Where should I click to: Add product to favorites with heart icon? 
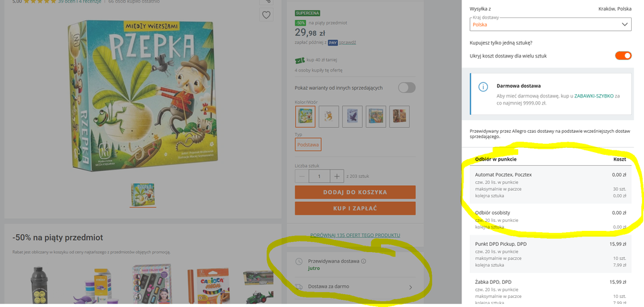click(x=266, y=15)
